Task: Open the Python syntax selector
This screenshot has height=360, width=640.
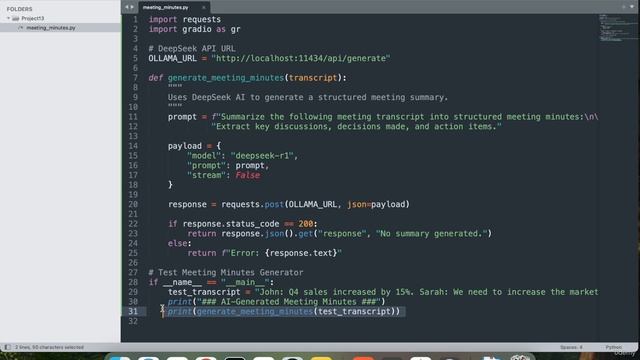Action: pyautogui.click(x=613, y=347)
